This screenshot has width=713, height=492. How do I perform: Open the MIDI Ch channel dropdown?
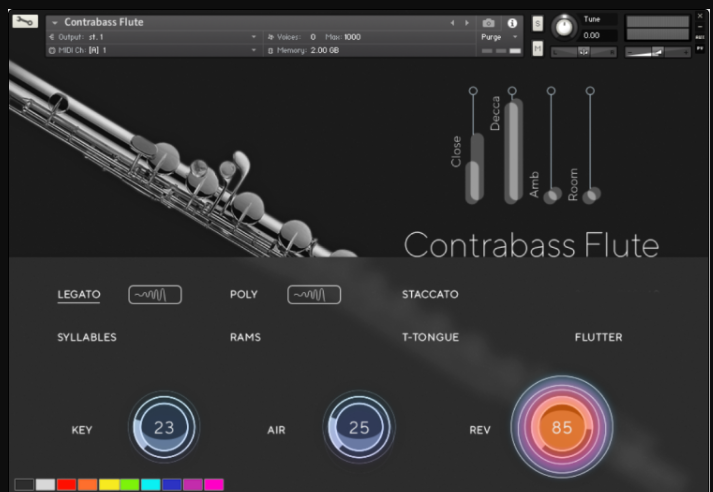pos(153,50)
